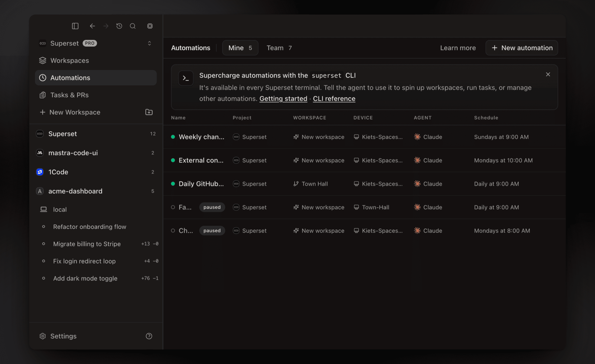Open the history clock icon
Viewport: 595px width, 364px height.
point(119,26)
